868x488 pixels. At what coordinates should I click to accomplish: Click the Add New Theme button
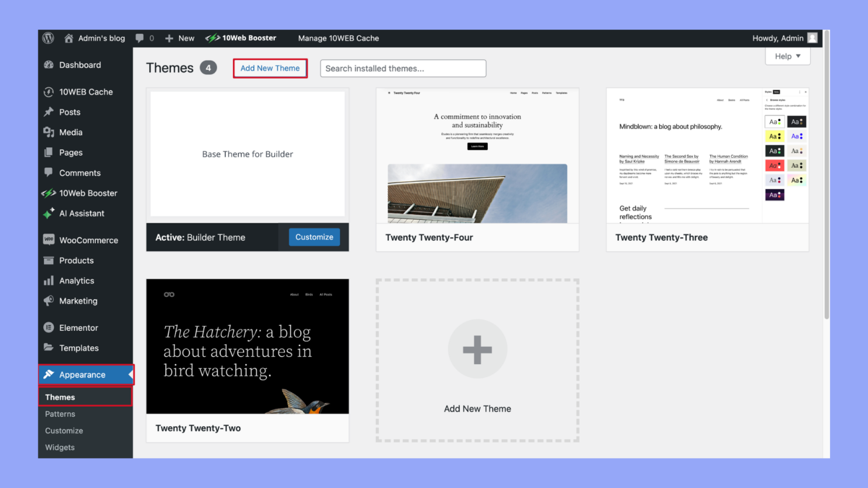(270, 68)
